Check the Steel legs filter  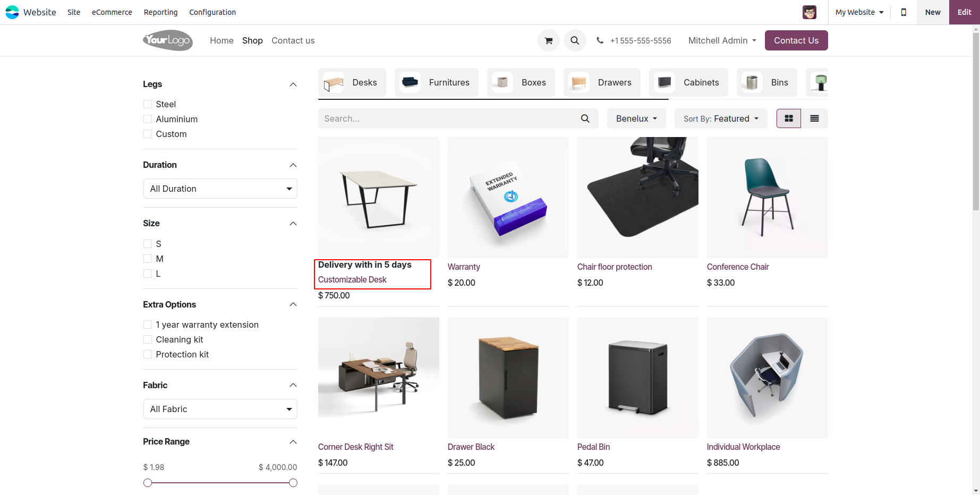[x=148, y=104]
